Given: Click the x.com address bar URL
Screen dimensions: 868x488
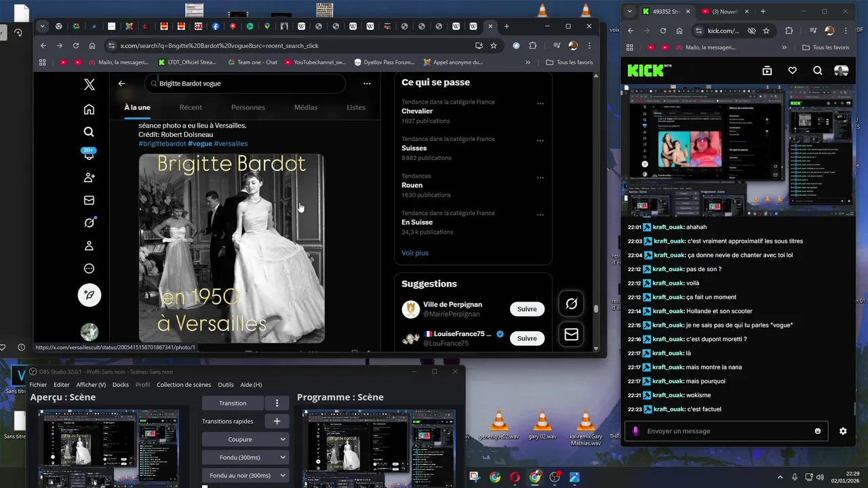Looking at the screenshot, I should tap(220, 45).
